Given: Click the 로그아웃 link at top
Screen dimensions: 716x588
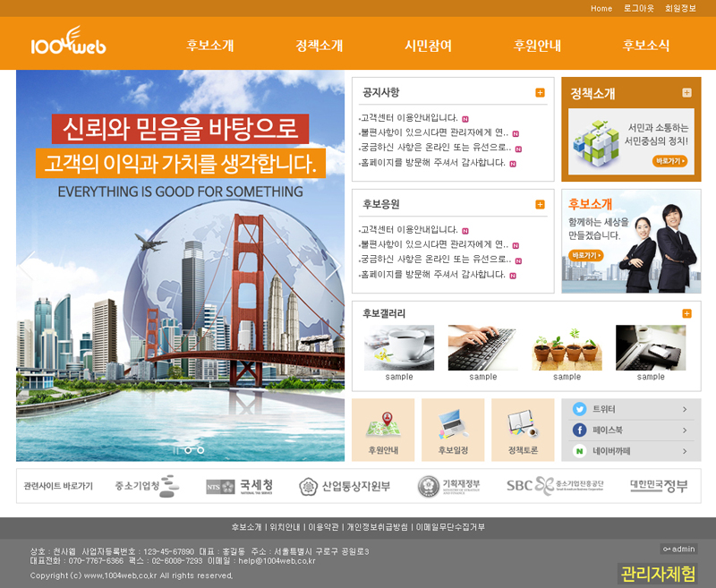Looking at the screenshot, I should tap(639, 8).
